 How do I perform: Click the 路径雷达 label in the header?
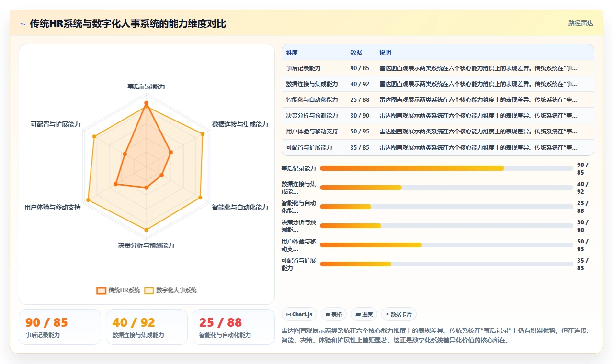(x=580, y=23)
